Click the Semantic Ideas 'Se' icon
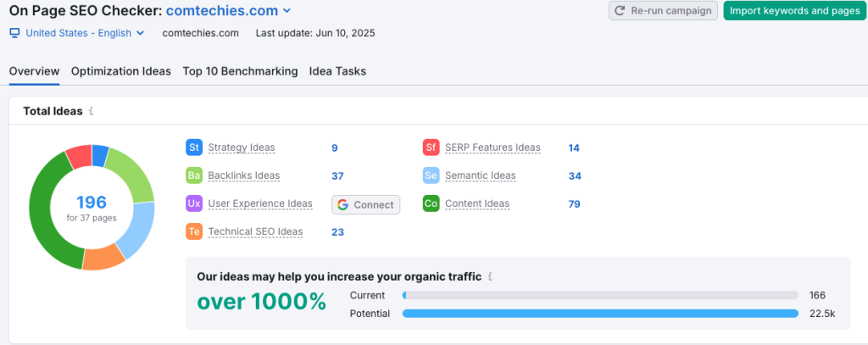This screenshot has height=345, width=868. pos(431,175)
